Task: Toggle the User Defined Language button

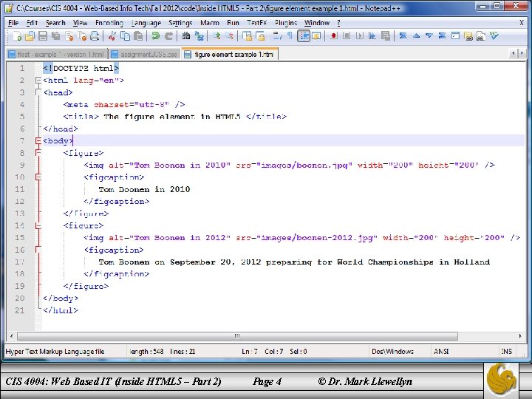Action: point(316,35)
